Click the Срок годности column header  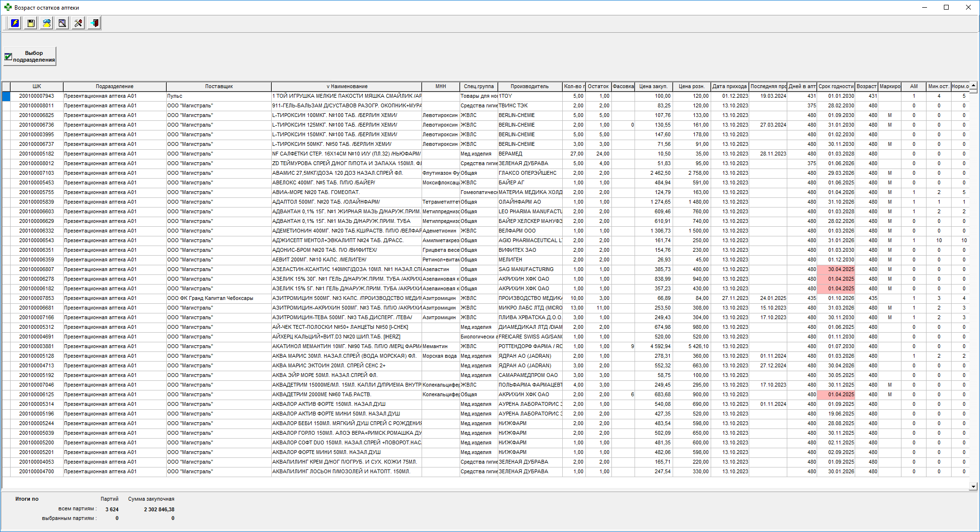point(836,87)
